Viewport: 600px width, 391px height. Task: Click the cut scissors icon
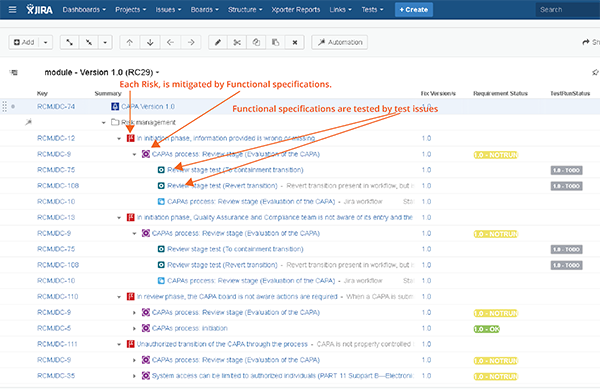point(237,42)
